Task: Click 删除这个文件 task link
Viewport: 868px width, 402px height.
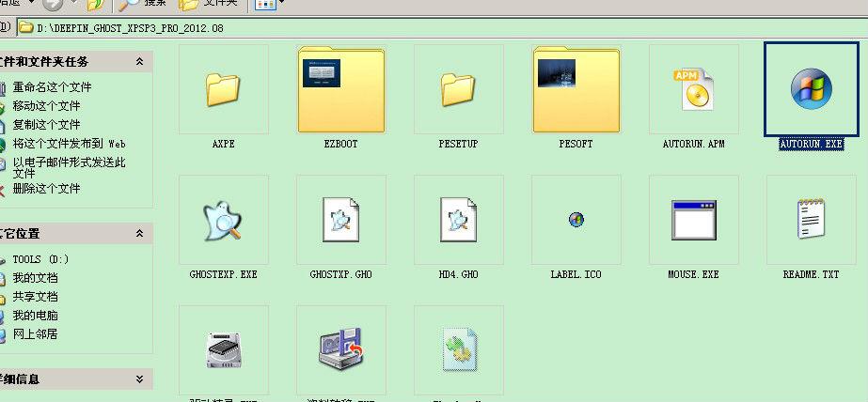Action: (x=46, y=189)
